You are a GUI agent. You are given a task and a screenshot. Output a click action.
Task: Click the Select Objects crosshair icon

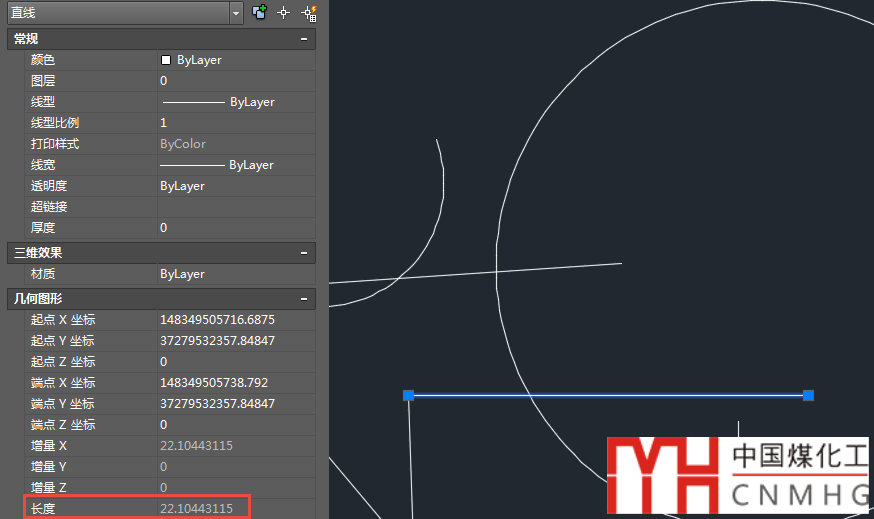point(284,13)
